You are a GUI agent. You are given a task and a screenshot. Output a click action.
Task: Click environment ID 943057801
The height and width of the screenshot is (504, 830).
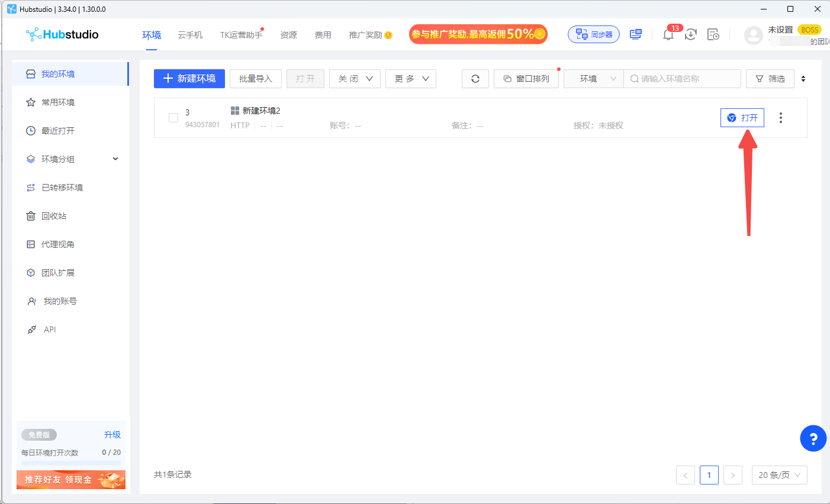click(202, 125)
